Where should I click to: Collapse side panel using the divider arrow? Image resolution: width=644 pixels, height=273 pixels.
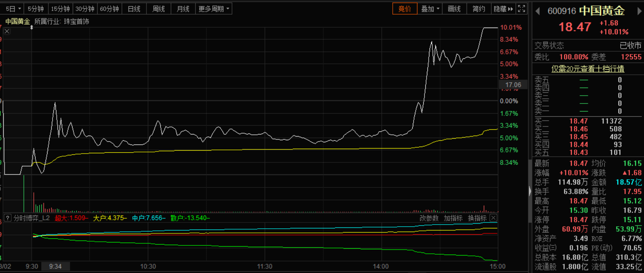(530, 192)
